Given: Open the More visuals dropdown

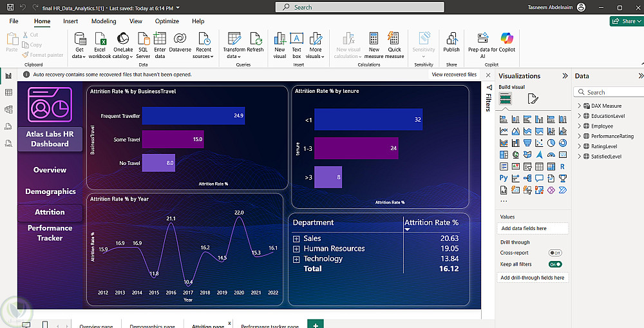Looking at the screenshot, I should [316, 45].
